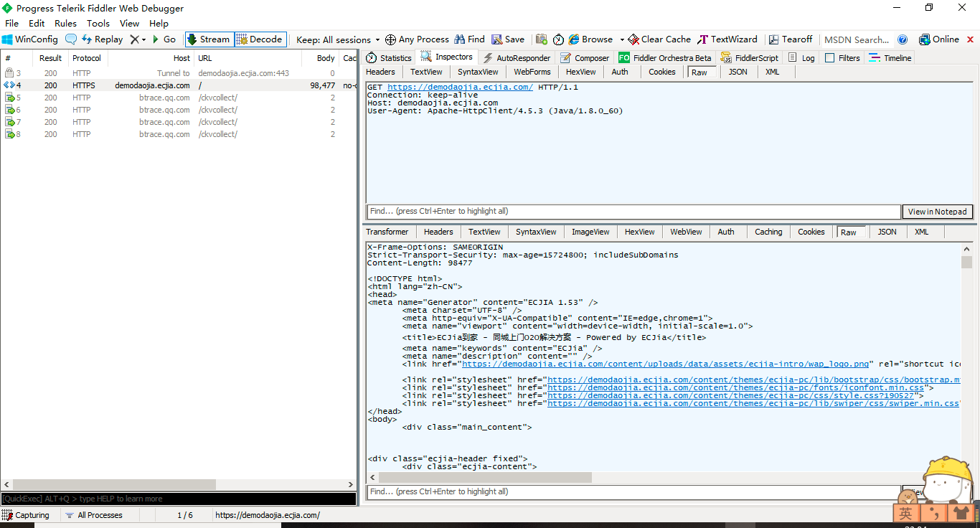Open the Tools menu

coord(98,24)
